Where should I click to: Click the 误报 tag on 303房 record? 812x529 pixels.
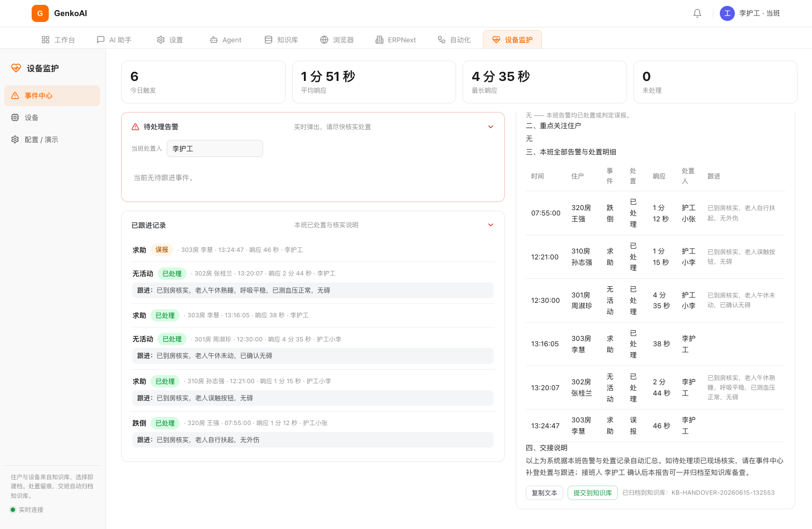click(x=162, y=250)
